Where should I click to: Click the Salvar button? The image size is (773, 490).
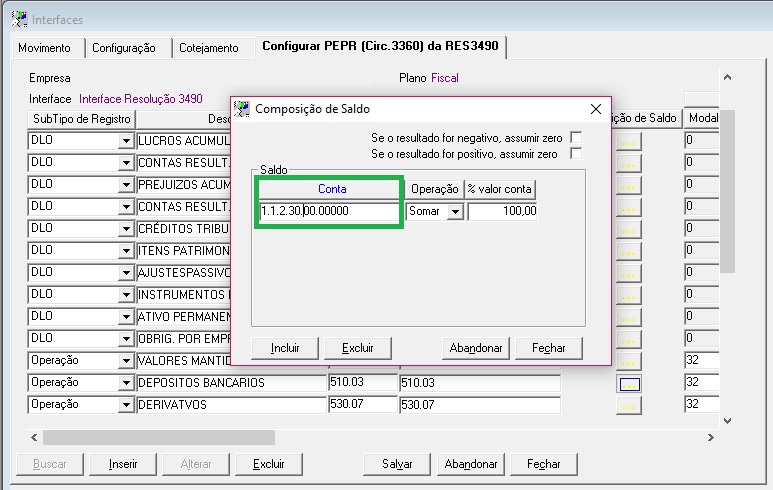(397, 464)
